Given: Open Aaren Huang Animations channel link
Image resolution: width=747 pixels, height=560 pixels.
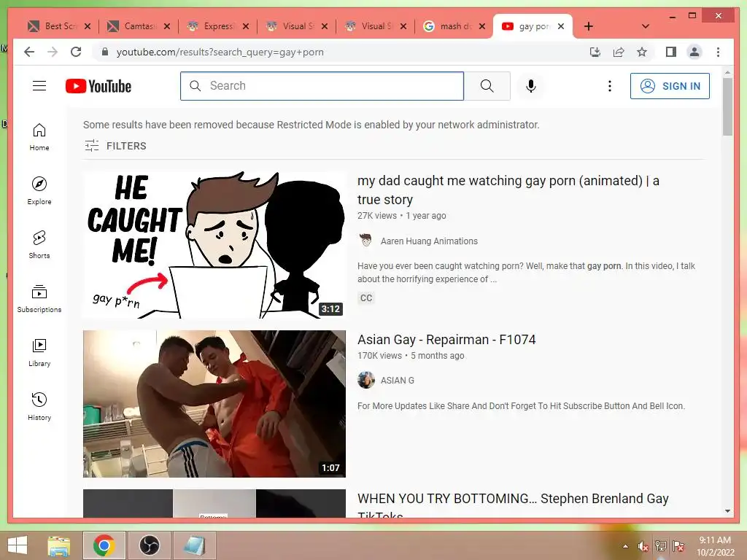Looking at the screenshot, I should 429,241.
